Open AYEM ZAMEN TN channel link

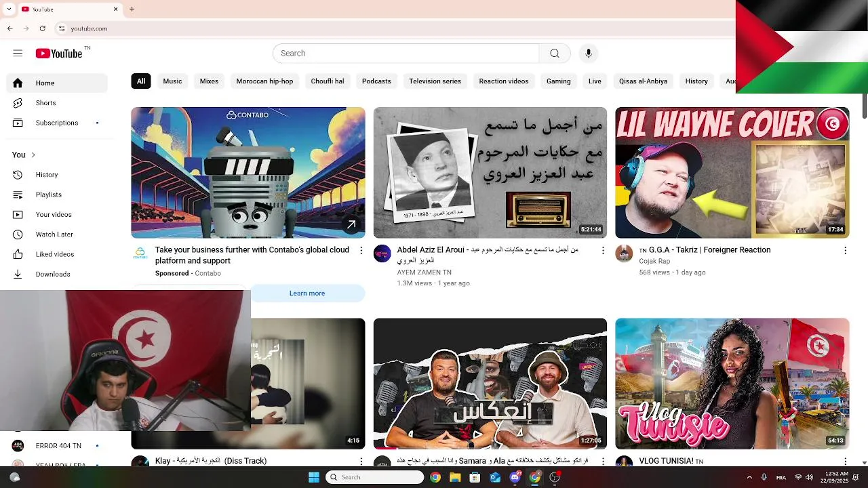tap(424, 272)
